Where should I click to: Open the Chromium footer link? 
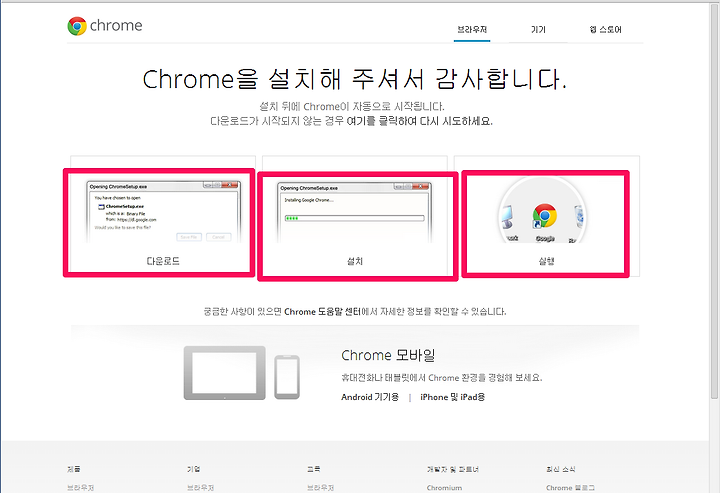[x=444, y=487]
